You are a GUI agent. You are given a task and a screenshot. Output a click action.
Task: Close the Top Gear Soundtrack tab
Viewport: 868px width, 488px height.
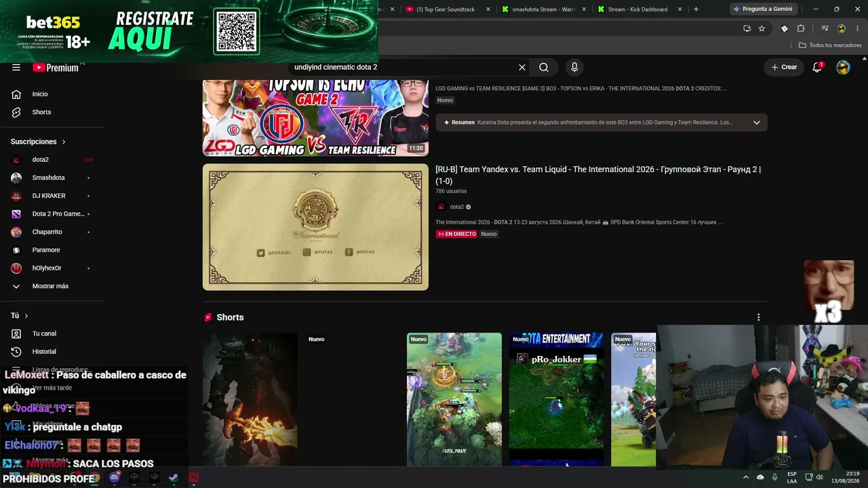click(488, 9)
